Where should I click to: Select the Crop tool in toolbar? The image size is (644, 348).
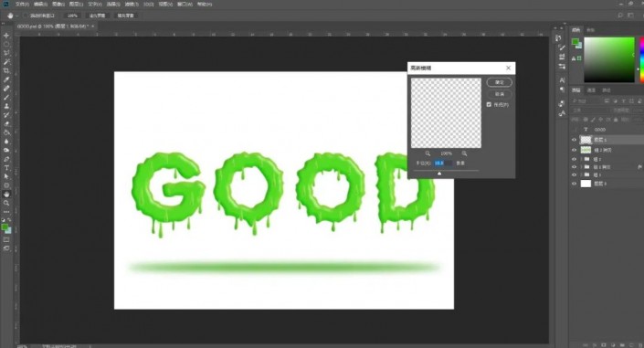(x=6, y=70)
